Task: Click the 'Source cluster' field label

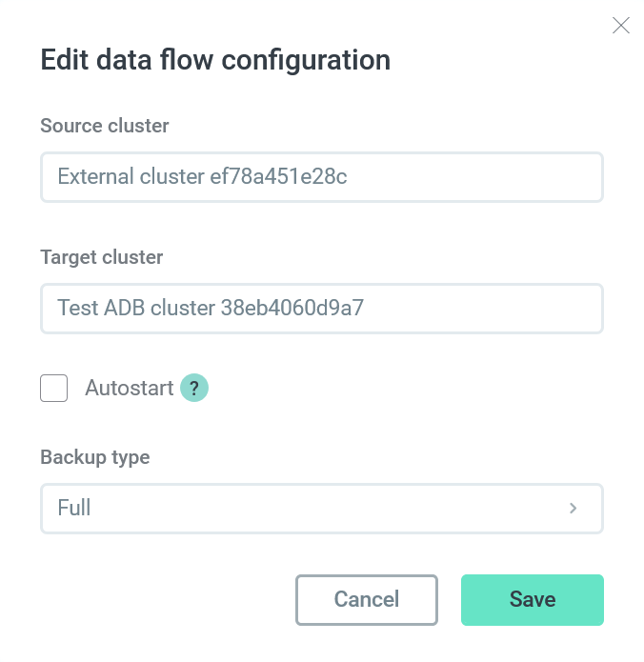Action: click(105, 126)
